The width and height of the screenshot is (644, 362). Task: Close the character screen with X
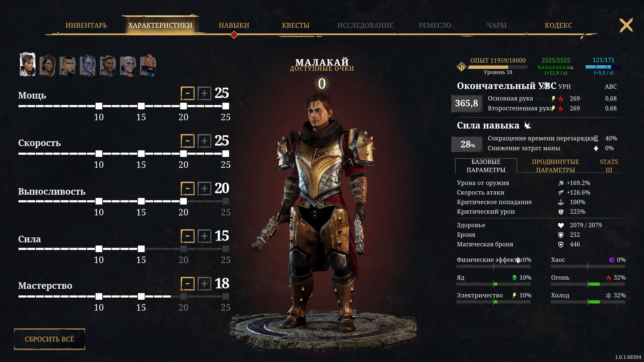tap(626, 25)
